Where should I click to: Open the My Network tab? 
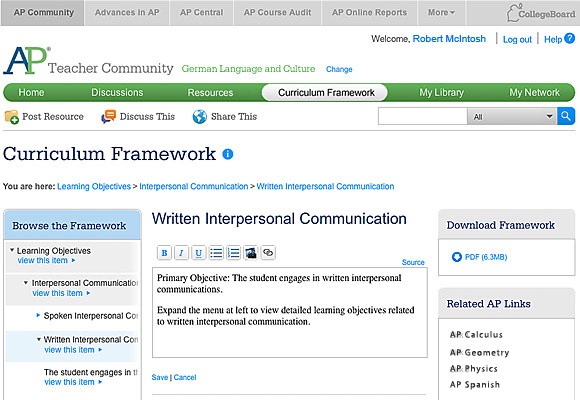(x=535, y=93)
